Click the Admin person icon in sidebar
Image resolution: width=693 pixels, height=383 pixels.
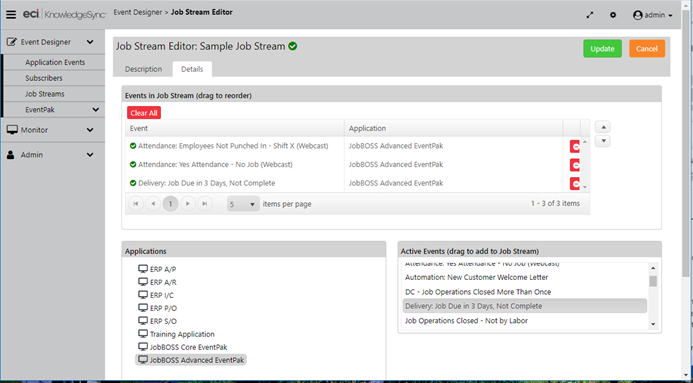pos(11,155)
